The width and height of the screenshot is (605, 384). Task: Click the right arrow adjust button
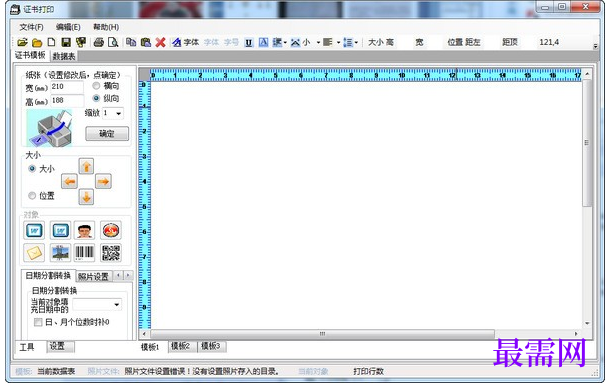(x=103, y=181)
